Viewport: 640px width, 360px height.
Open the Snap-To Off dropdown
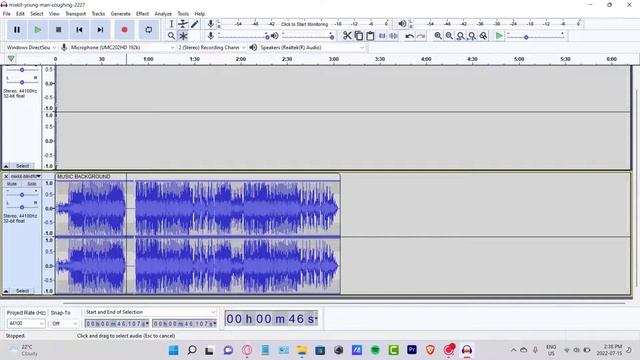(64, 323)
